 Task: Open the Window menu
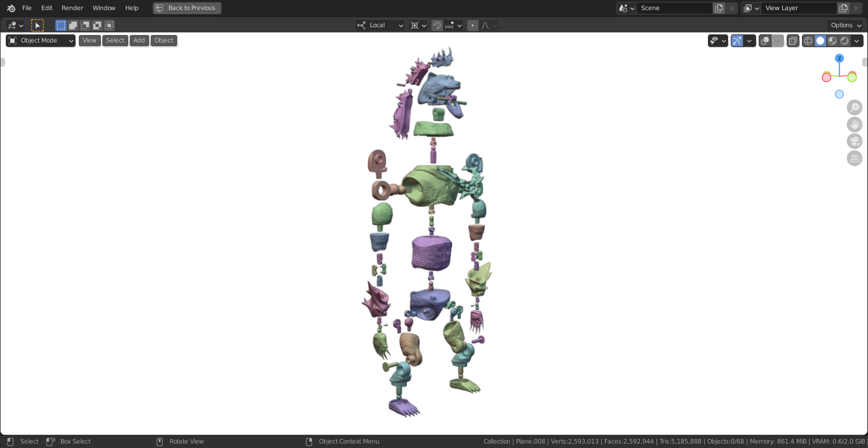tap(104, 8)
